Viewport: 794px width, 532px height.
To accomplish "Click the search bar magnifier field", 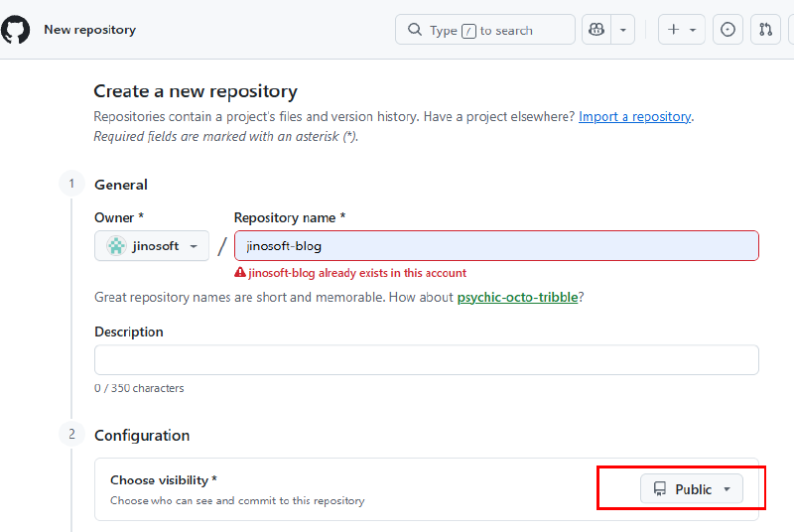I will [484, 30].
